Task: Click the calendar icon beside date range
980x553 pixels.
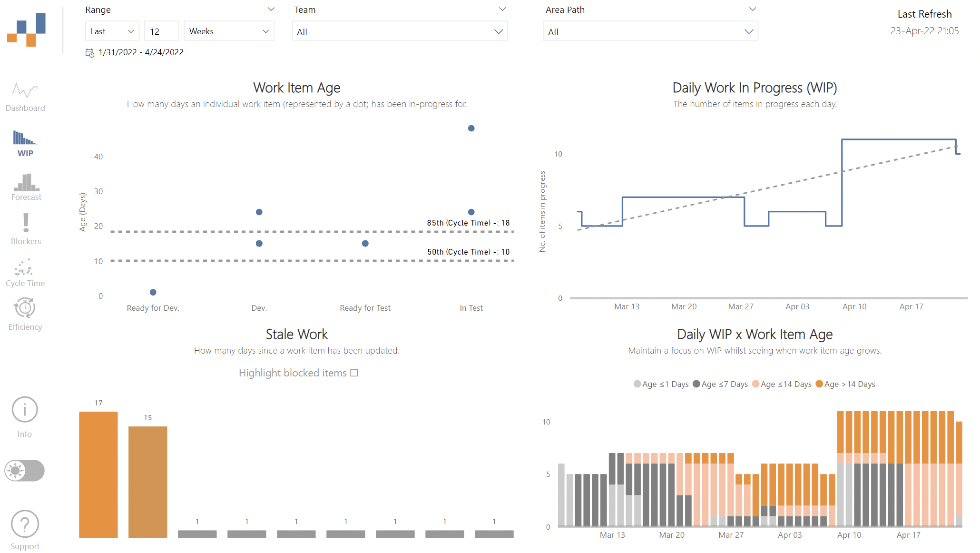Action: pos(89,53)
